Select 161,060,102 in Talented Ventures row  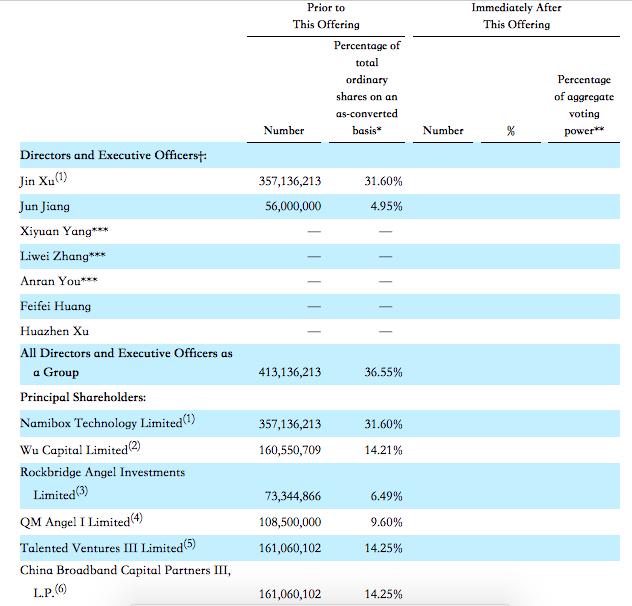290,548
